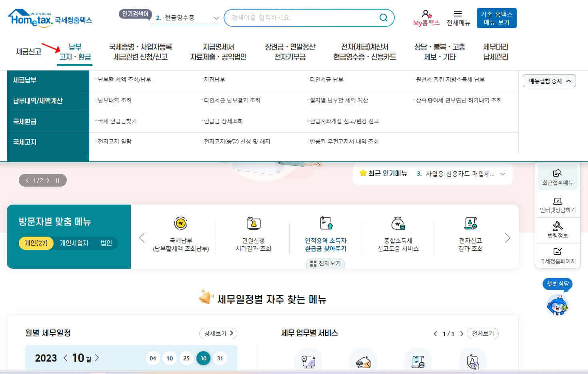Expand the 최근 인기메뉴 list chevron

(503, 174)
